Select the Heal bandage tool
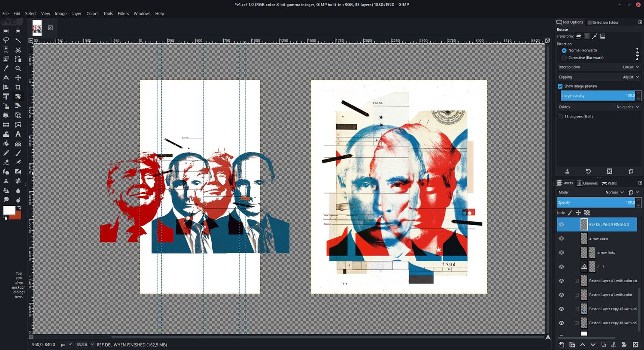 coord(18,181)
